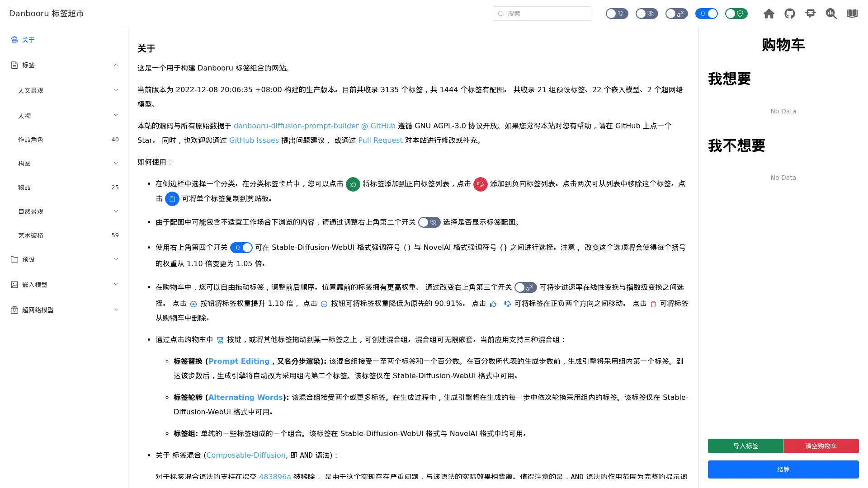
Task: Click the 59 count badge for 艺术破格
Action: 115,235
